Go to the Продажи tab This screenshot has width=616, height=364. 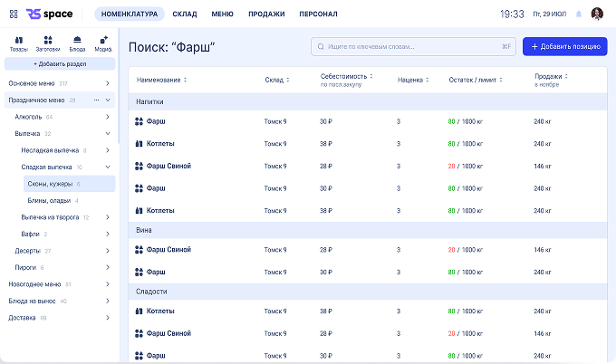click(x=266, y=14)
